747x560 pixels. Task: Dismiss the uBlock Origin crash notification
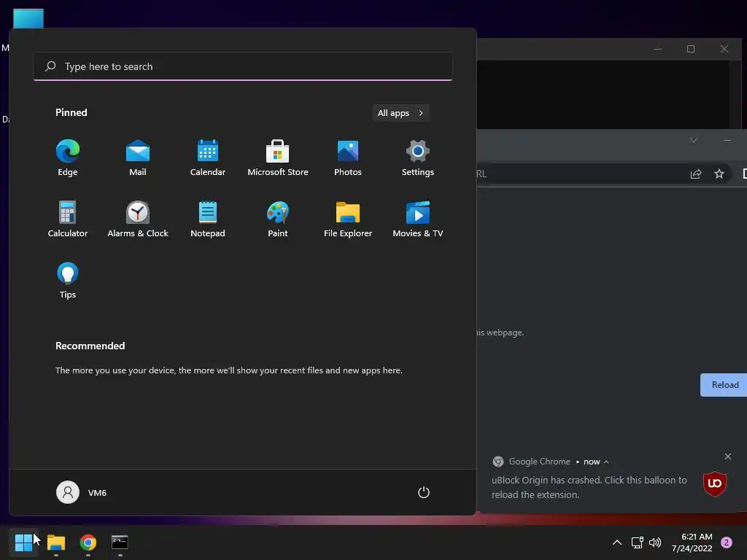(727, 456)
